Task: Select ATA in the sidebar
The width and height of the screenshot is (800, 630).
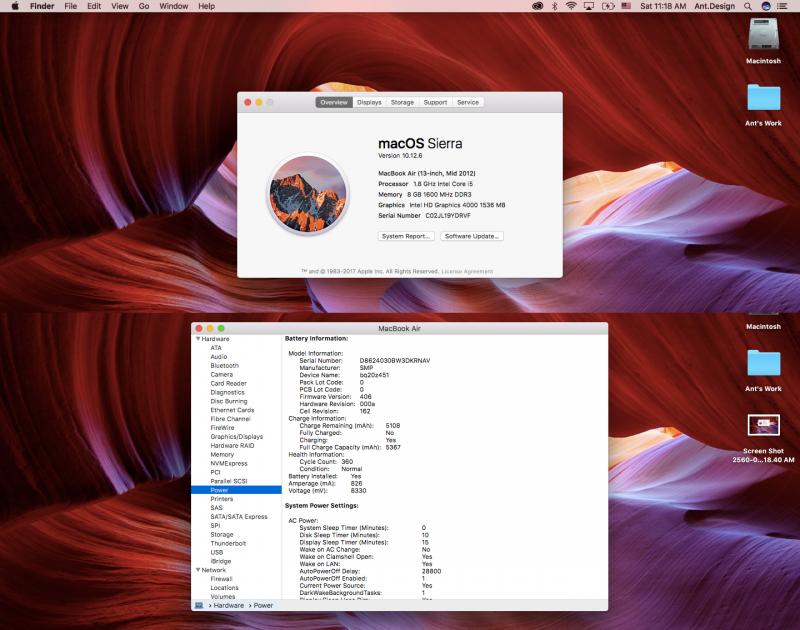Action: pos(216,348)
